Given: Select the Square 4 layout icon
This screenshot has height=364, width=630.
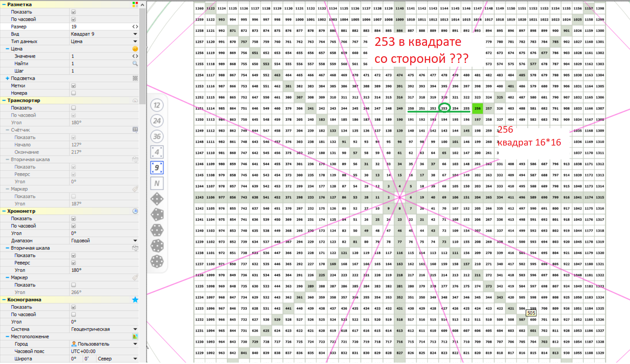Looking at the screenshot, I should (157, 152).
